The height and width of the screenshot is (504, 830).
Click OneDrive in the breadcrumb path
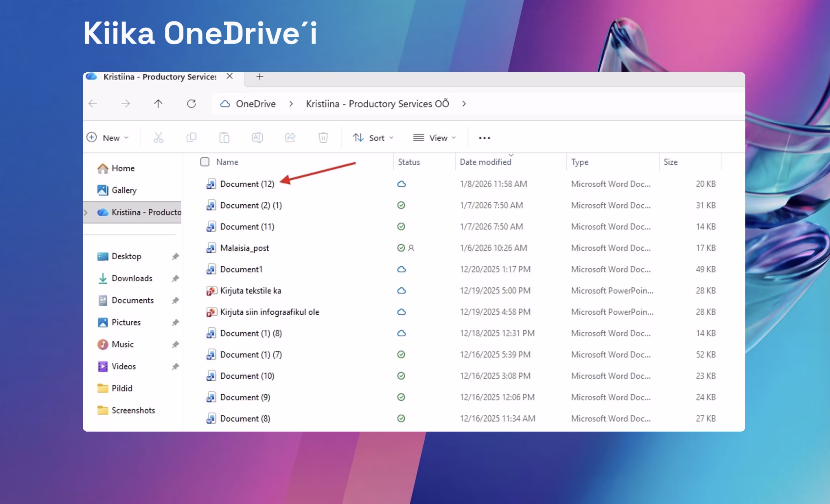(255, 104)
